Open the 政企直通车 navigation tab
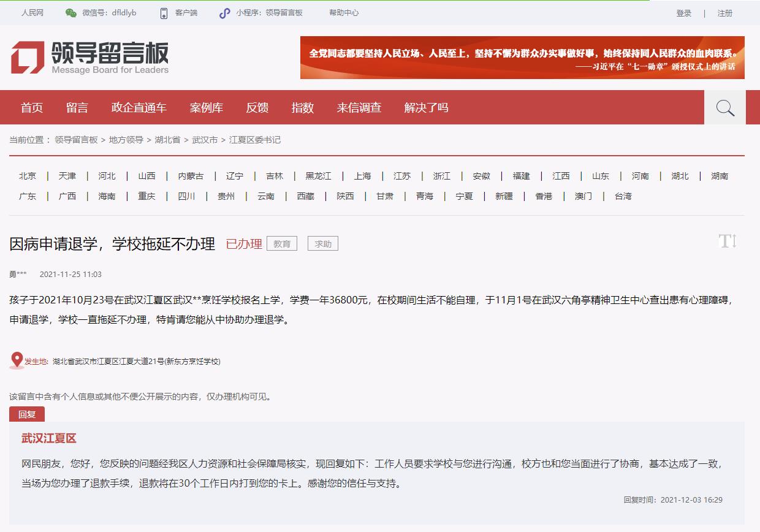This screenshot has height=532, width=760. (x=139, y=108)
